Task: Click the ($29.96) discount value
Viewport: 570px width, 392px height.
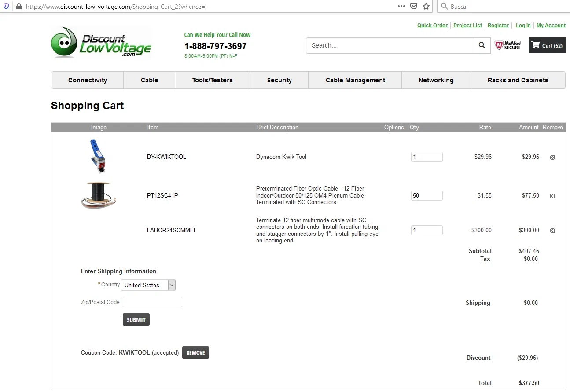Action: [x=527, y=358]
